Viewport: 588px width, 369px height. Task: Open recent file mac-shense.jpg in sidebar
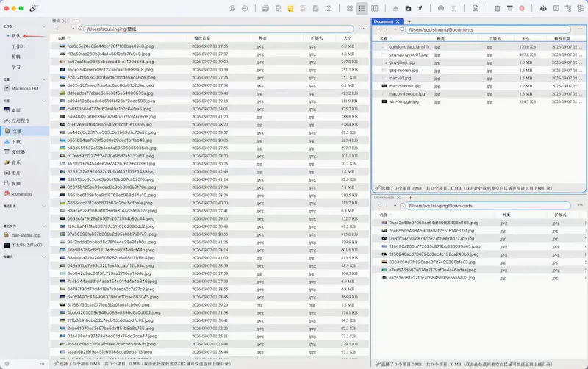point(24,235)
